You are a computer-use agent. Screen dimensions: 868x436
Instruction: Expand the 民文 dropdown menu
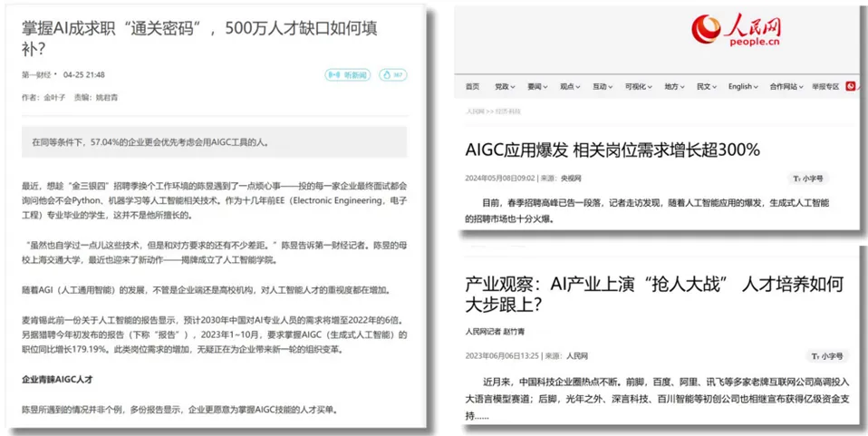(x=707, y=86)
